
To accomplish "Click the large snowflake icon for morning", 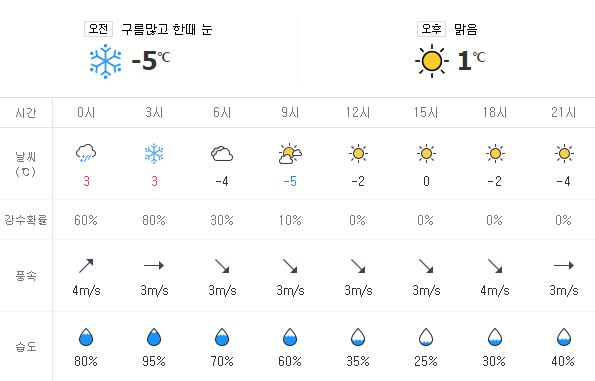I will point(105,61).
